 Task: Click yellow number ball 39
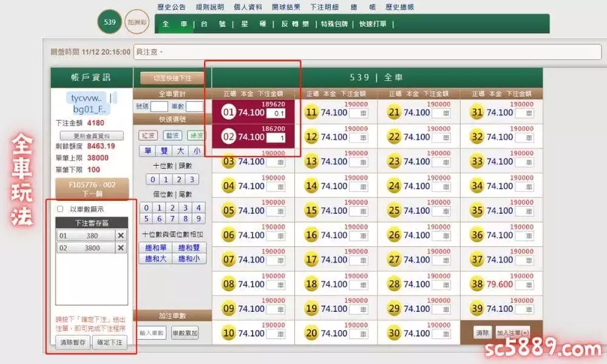pos(477,309)
